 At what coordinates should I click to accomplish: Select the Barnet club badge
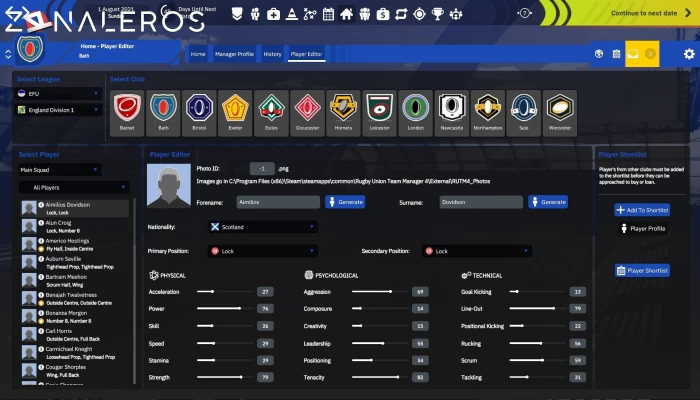127,113
